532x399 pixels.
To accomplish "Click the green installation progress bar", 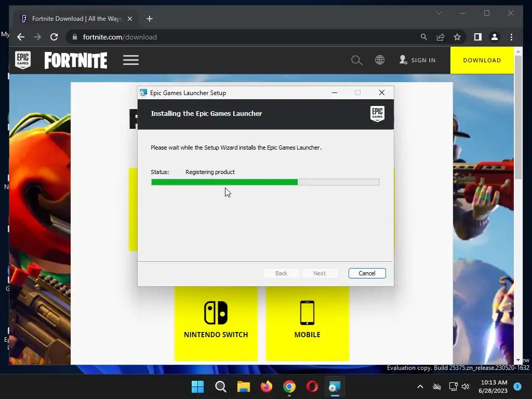I will (265, 182).
